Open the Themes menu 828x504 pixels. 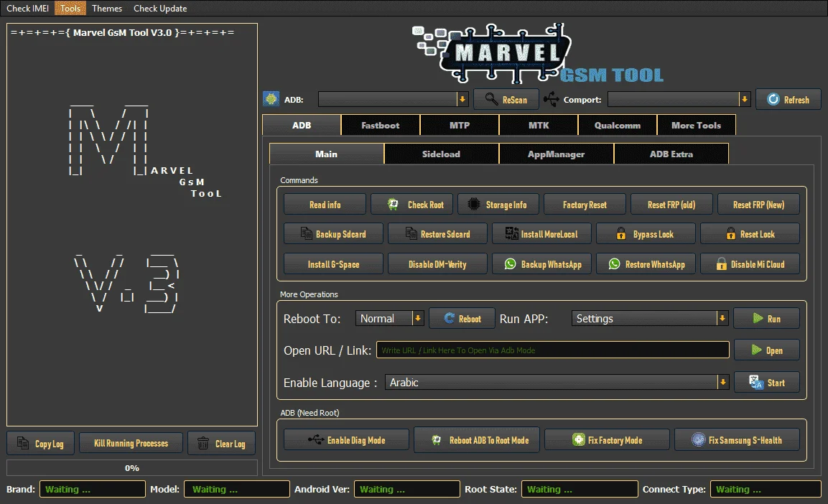click(x=107, y=8)
